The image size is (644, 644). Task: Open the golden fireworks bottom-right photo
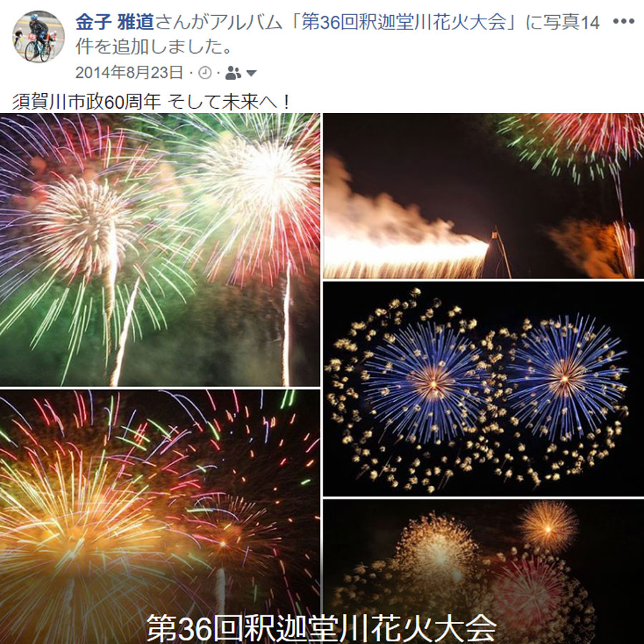point(484,571)
